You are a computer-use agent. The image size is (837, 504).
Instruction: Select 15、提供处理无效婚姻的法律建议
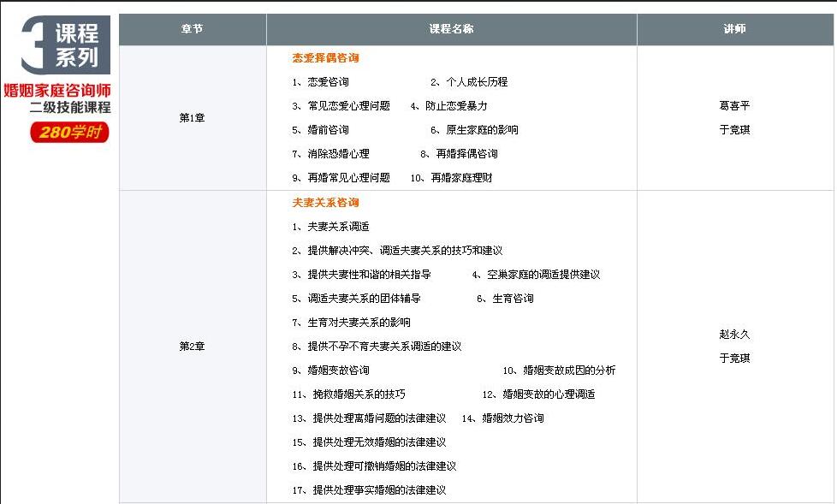coord(369,443)
